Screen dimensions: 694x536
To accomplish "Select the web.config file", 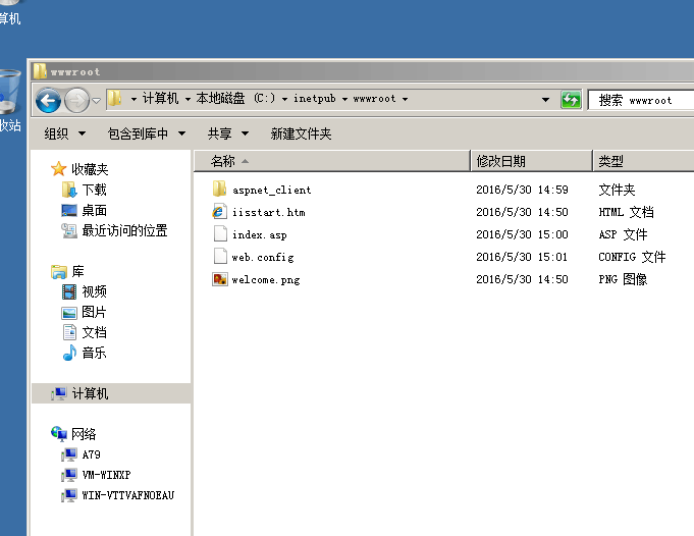I will (262, 257).
